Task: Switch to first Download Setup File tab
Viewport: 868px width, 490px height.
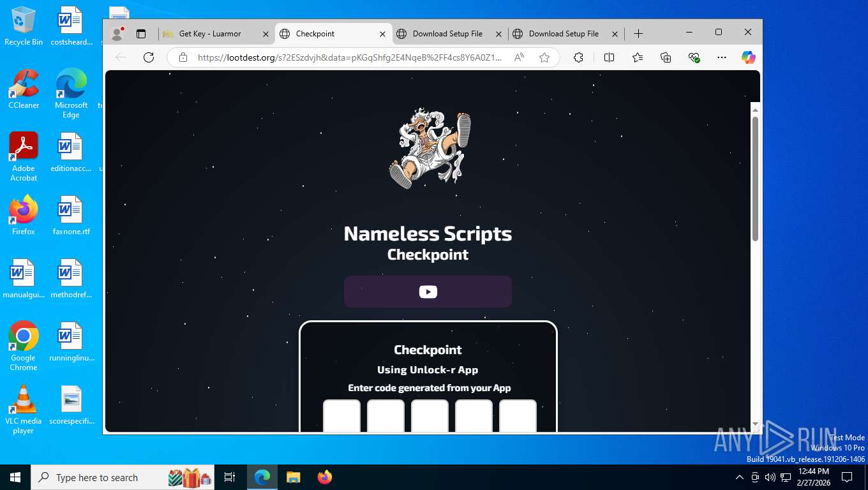Action: (449, 34)
